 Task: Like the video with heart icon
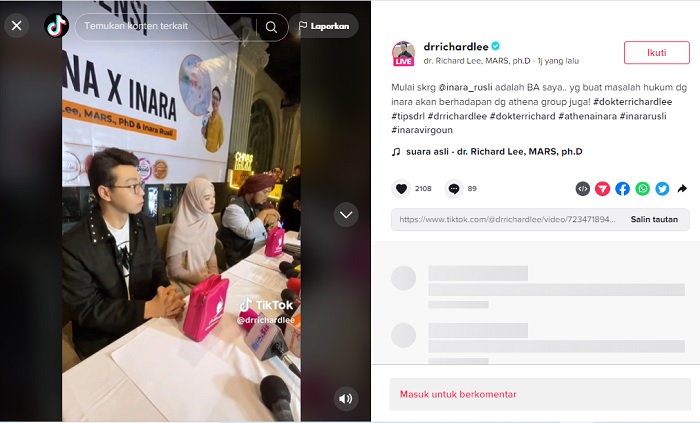tap(401, 189)
